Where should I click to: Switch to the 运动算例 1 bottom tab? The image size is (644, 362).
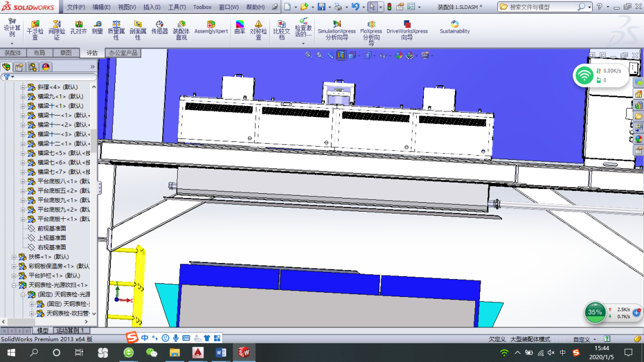click(x=72, y=330)
